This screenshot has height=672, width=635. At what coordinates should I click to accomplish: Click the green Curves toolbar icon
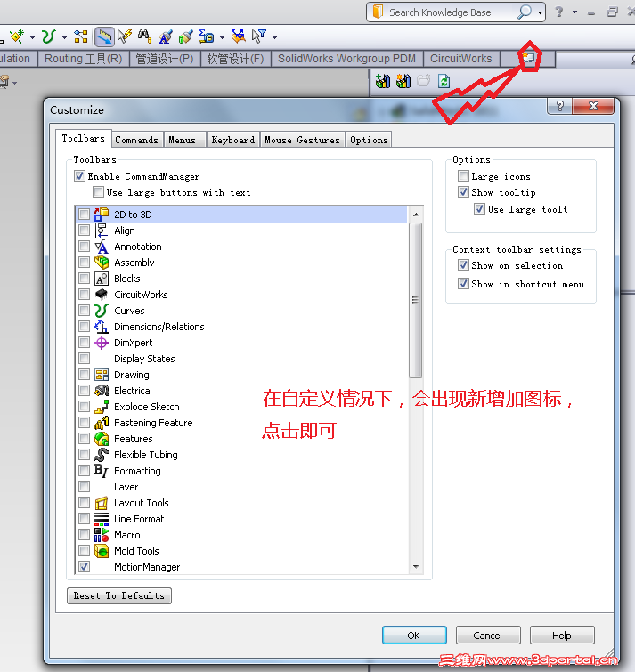point(48,36)
